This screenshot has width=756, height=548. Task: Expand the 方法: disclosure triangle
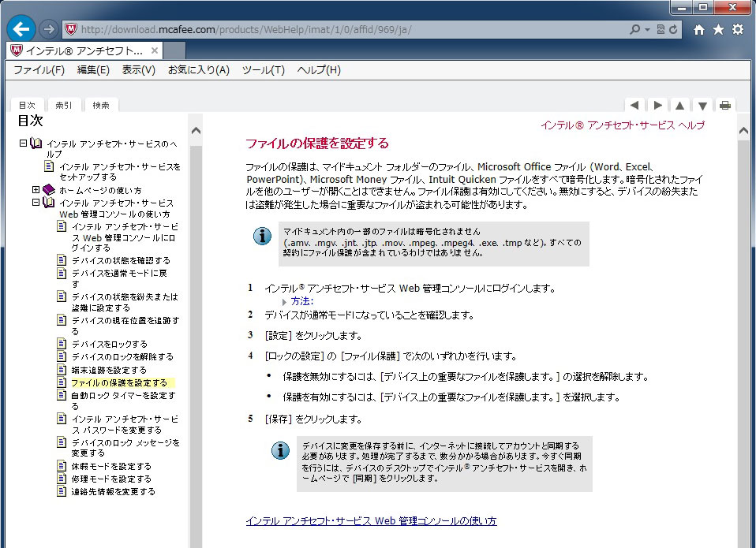[285, 301]
